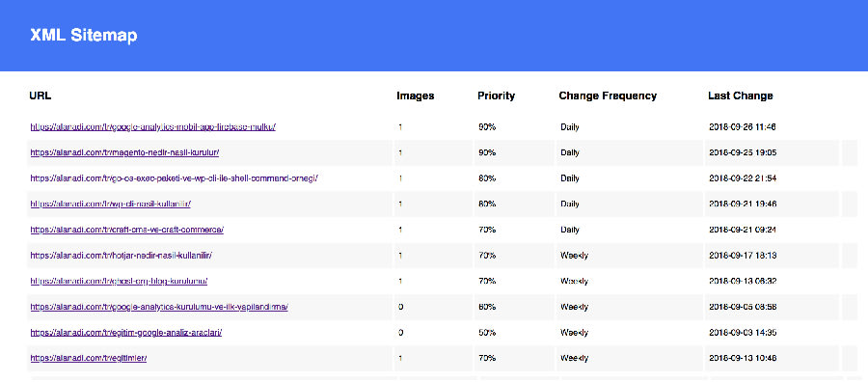
Task: Open the egitim-google-analiz-araclari link
Action: coord(126,332)
